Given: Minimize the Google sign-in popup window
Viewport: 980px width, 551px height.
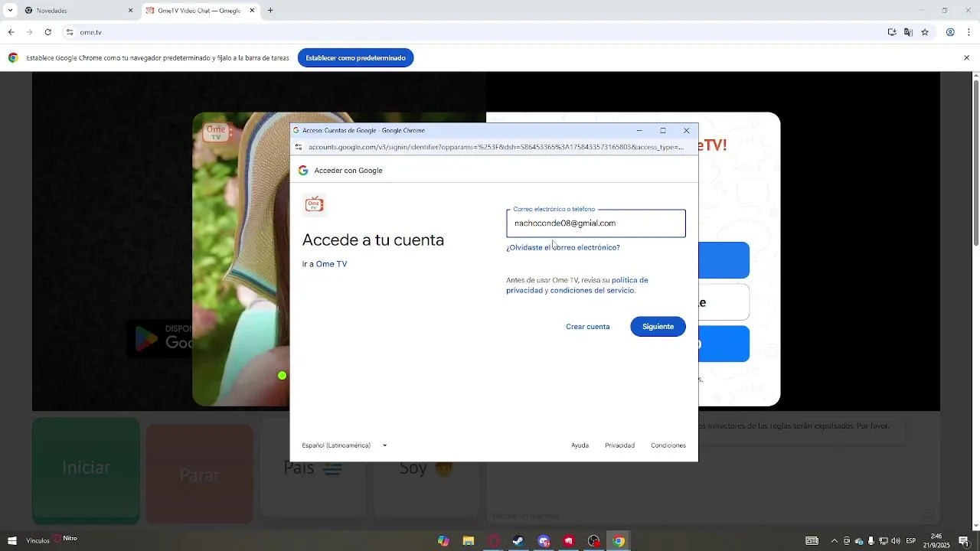Looking at the screenshot, I should point(639,130).
